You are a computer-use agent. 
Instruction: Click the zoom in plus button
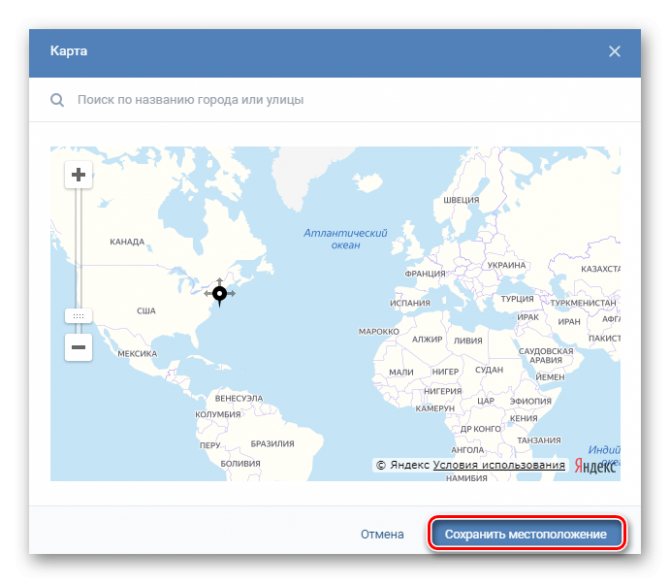pyautogui.click(x=78, y=175)
